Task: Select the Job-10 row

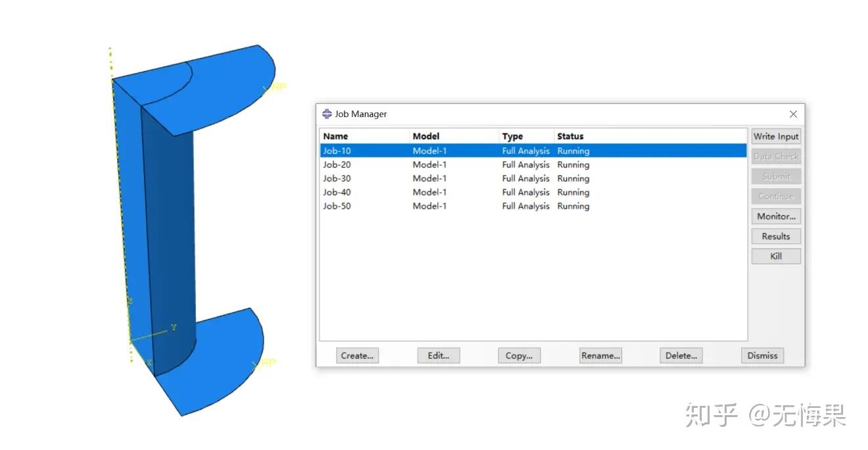Action: 533,151
